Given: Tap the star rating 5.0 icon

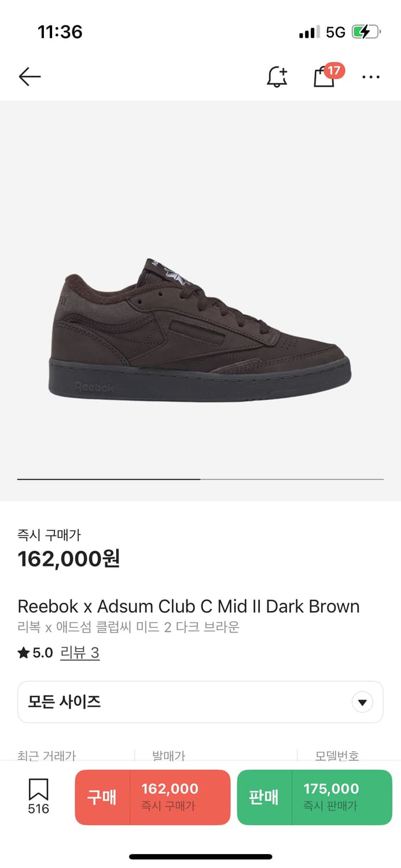Looking at the screenshot, I should click(24, 653).
